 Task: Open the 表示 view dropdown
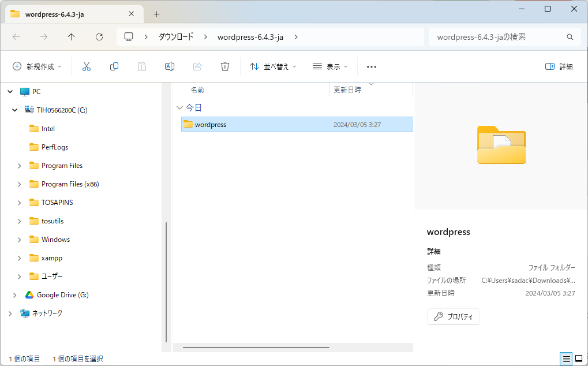pyautogui.click(x=330, y=66)
